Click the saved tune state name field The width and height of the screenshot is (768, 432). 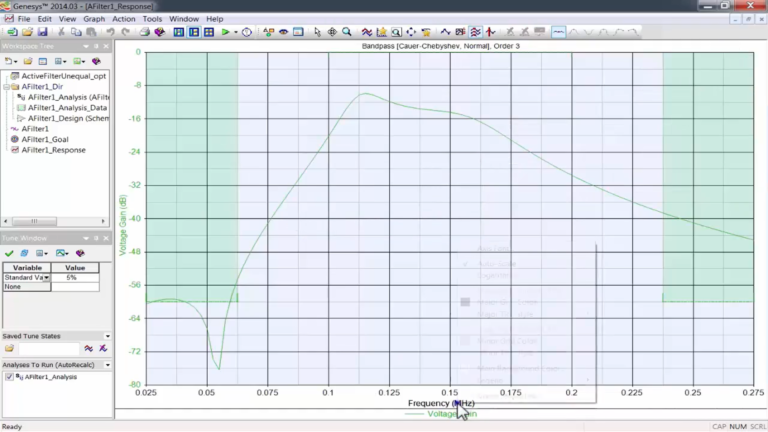tap(48, 349)
